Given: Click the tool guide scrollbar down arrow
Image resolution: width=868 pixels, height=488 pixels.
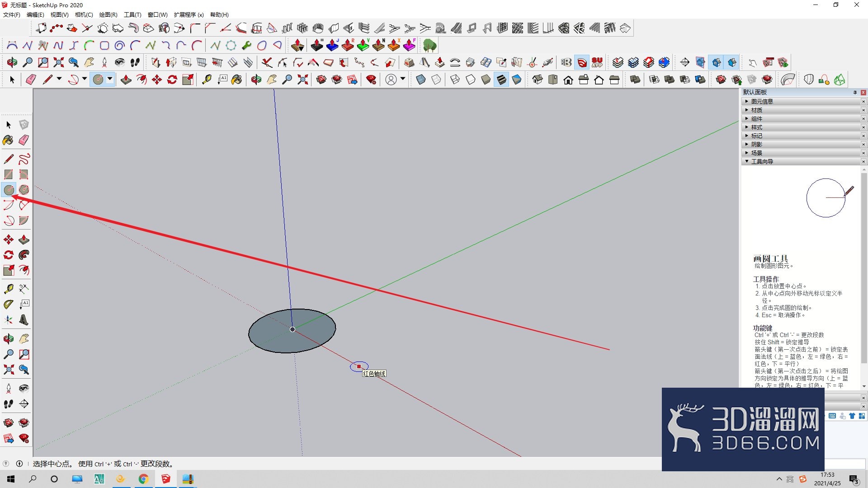Looking at the screenshot, I should tap(864, 386).
